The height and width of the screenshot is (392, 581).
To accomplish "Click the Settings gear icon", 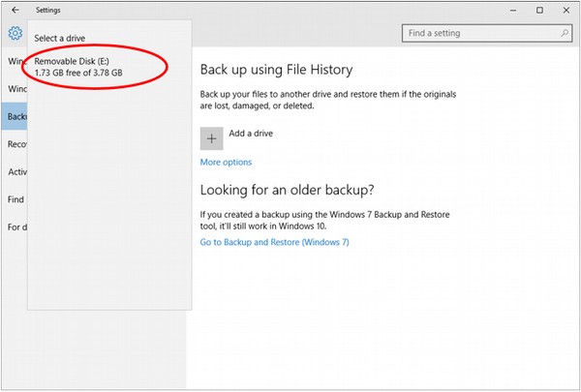I will pyautogui.click(x=15, y=34).
